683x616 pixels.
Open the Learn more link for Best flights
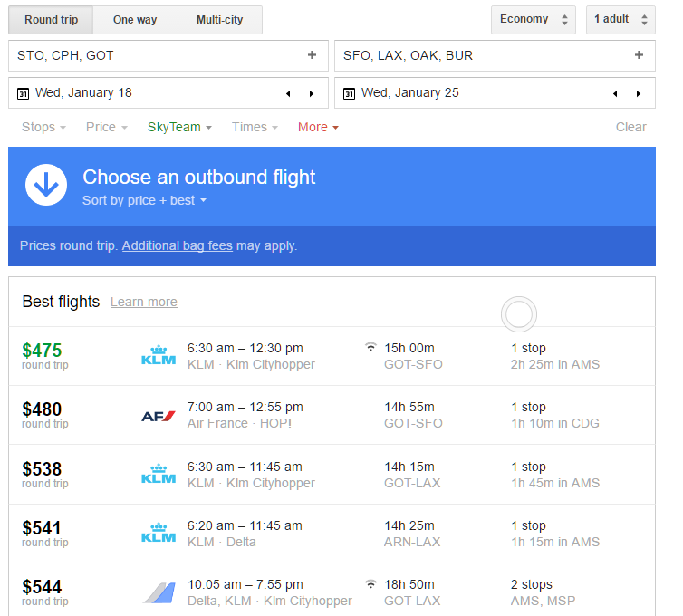pyautogui.click(x=144, y=302)
